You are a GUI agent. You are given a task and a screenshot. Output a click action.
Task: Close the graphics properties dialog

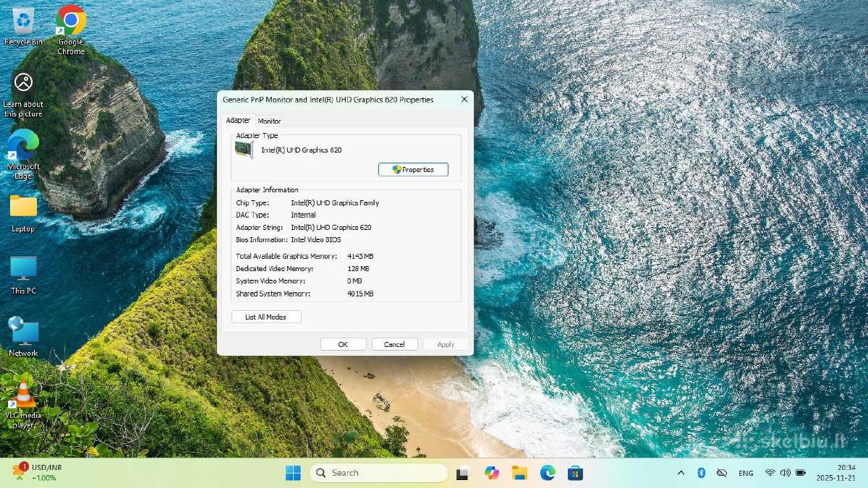pyautogui.click(x=464, y=100)
